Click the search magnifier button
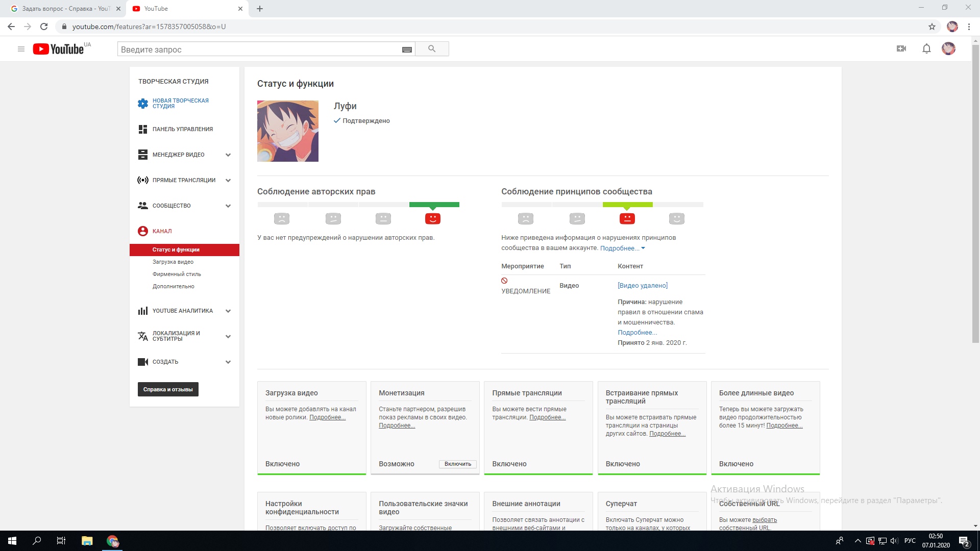Image resolution: width=980 pixels, height=551 pixels. 432,49
